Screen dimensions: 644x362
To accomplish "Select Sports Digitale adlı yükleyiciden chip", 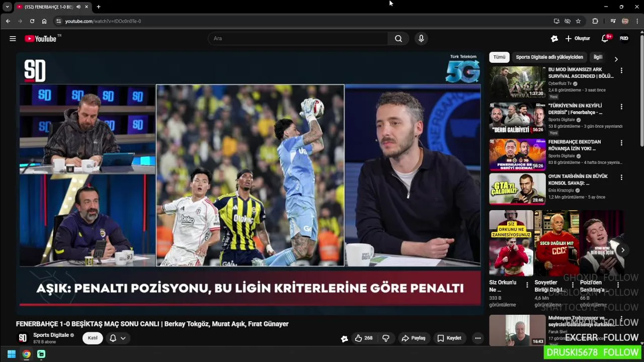I will coord(549,57).
